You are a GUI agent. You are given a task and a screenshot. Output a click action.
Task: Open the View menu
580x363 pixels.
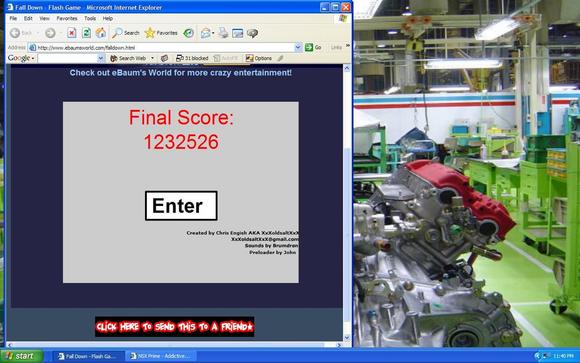[44, 18]
